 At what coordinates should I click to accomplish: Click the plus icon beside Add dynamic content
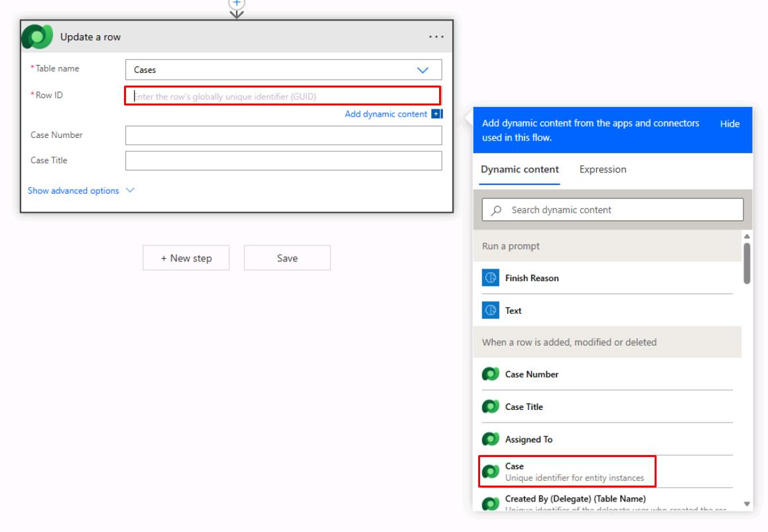click(x=436, y=114)
